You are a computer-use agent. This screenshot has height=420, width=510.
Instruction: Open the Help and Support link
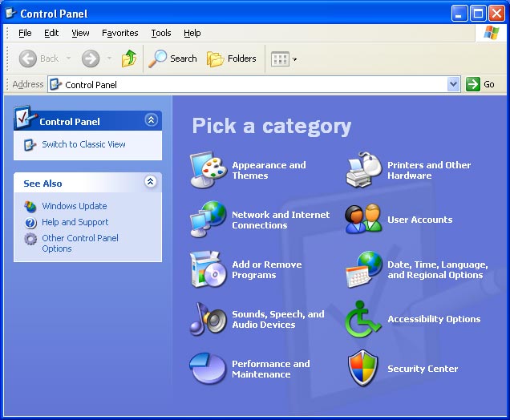(75, 222)
